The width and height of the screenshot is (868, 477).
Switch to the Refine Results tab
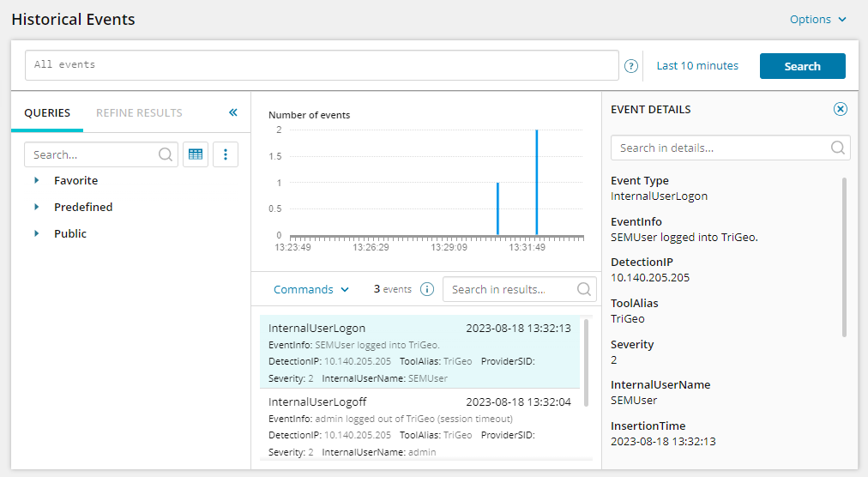(139, 112)
